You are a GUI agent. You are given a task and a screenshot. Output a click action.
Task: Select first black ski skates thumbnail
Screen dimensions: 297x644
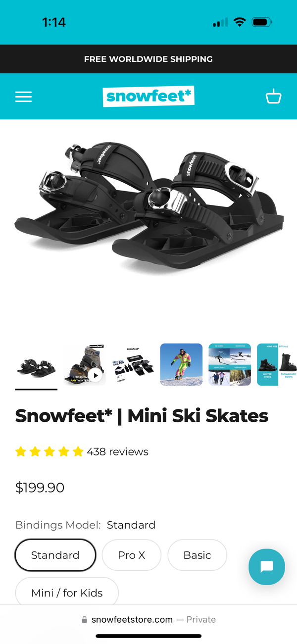click(36, 364)
